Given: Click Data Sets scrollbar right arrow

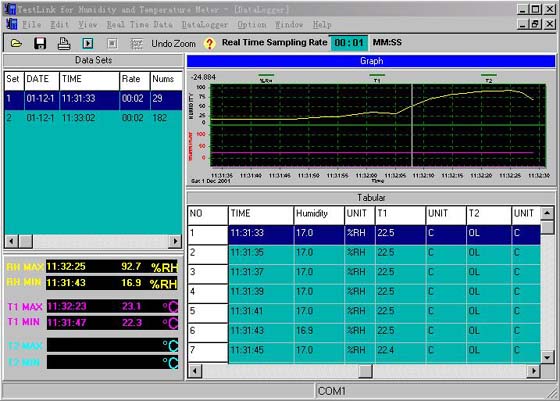Looking at the screenshot, I should coord(175,241).
